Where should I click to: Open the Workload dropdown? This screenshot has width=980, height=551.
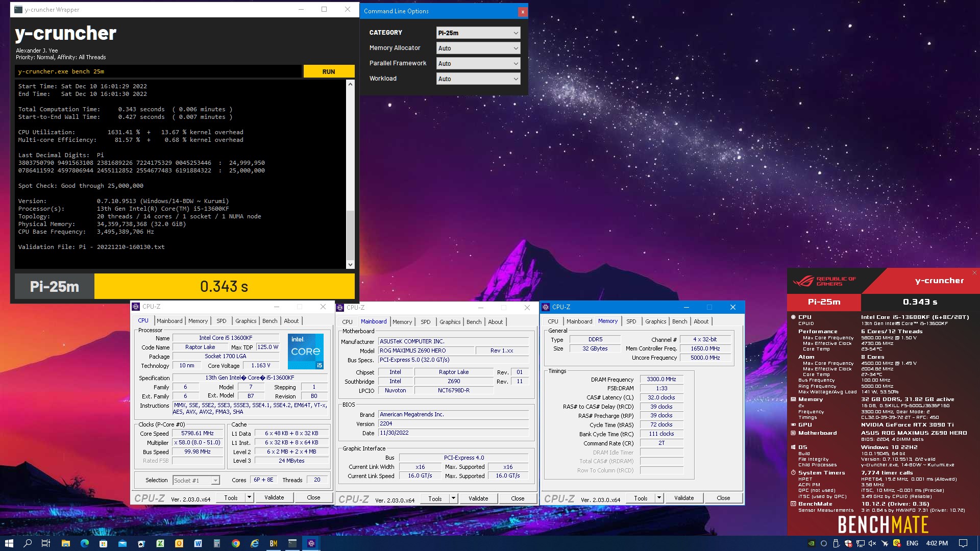point(478,79)
